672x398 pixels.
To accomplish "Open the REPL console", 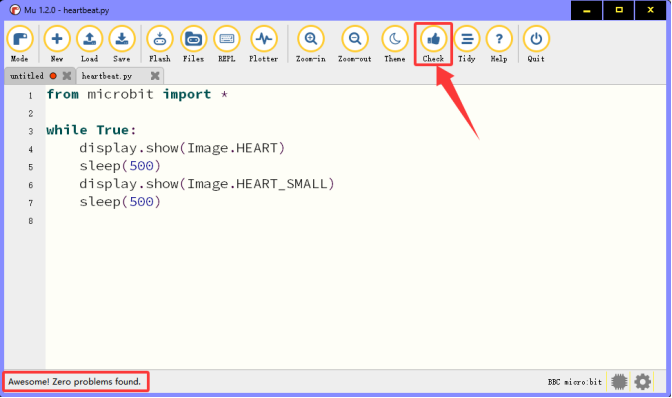I will point(227,44).
